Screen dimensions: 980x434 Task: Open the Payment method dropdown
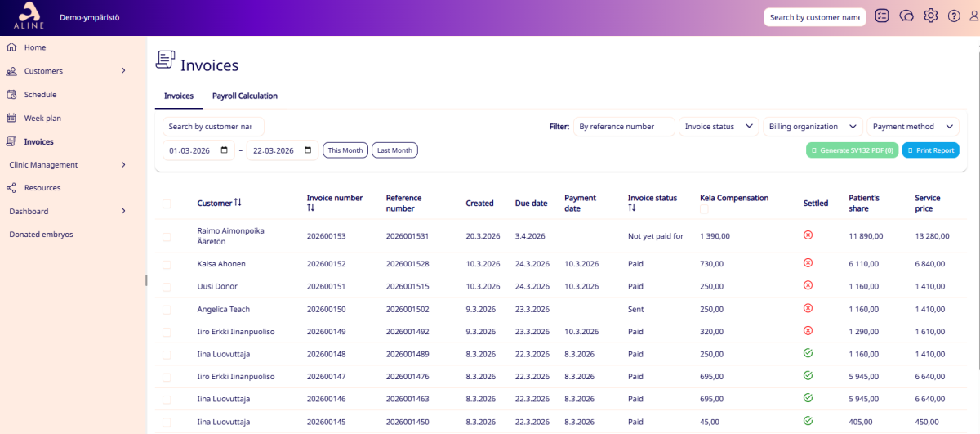[912, 127]
